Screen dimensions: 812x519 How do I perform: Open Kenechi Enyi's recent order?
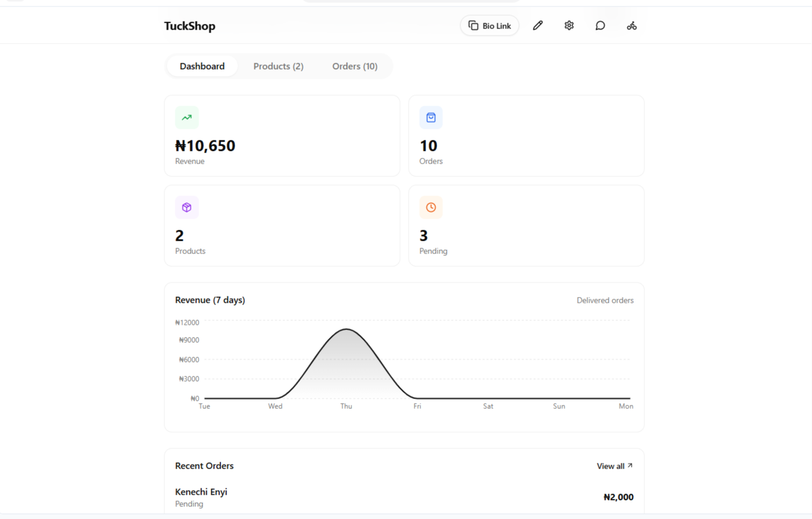point(404,498)
